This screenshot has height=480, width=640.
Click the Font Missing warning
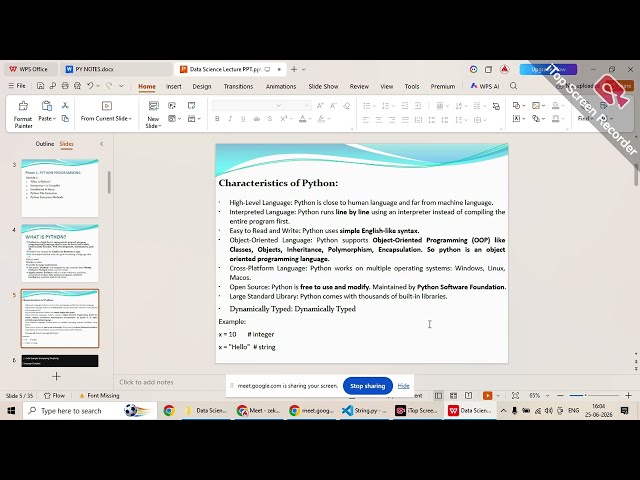pos(99,396)
